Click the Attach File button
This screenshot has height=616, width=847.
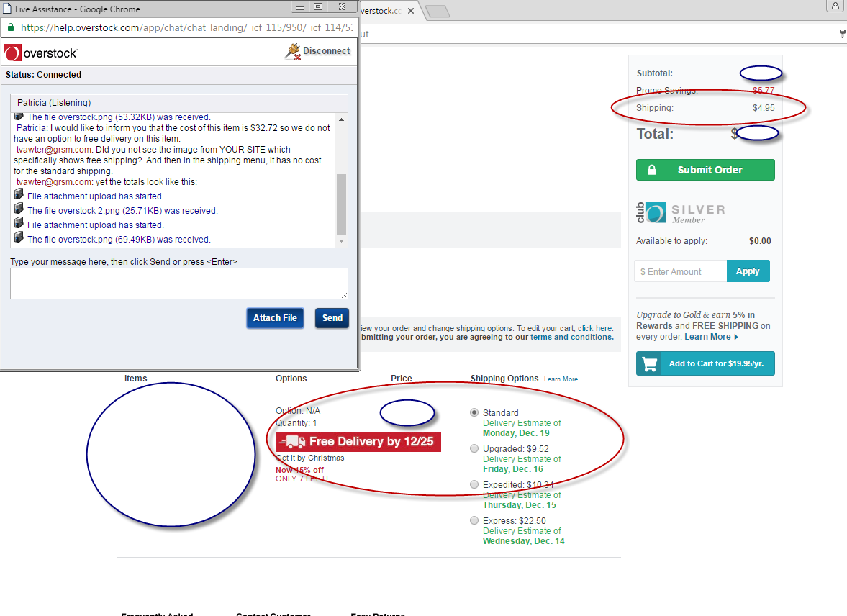pos(275,318)
